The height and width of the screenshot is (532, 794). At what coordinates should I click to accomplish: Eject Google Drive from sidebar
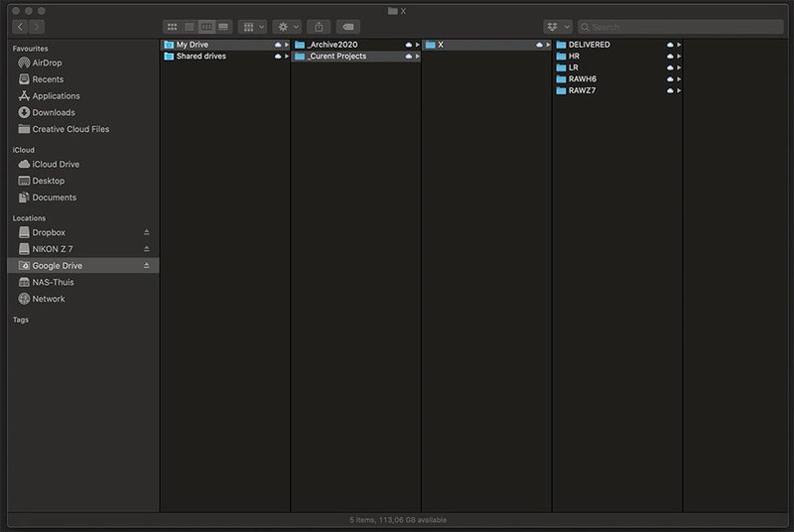[147, 266]
